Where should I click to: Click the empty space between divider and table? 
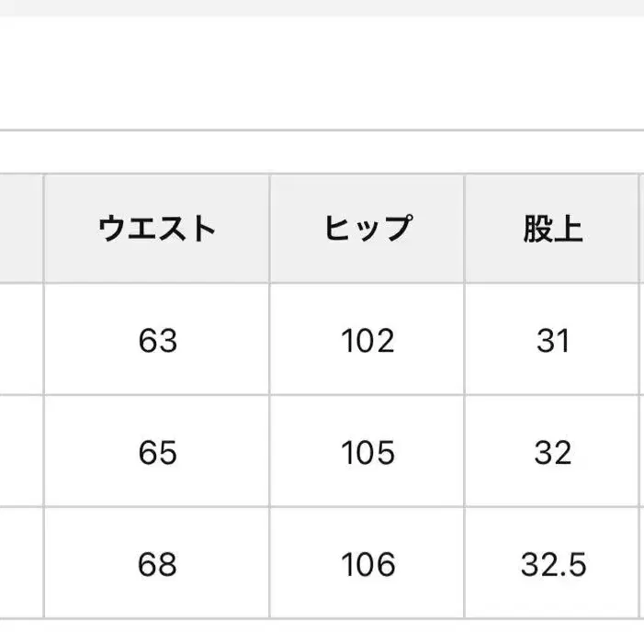tap(322, 152)
